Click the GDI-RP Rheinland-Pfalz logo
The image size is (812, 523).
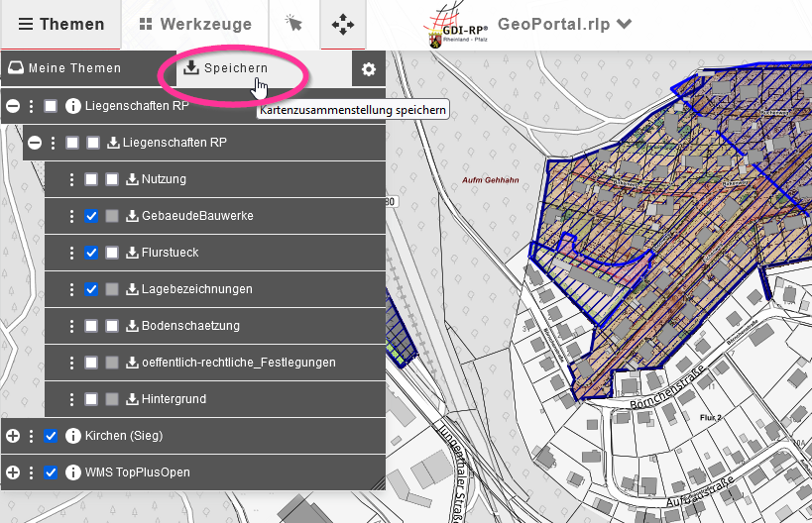455,26
